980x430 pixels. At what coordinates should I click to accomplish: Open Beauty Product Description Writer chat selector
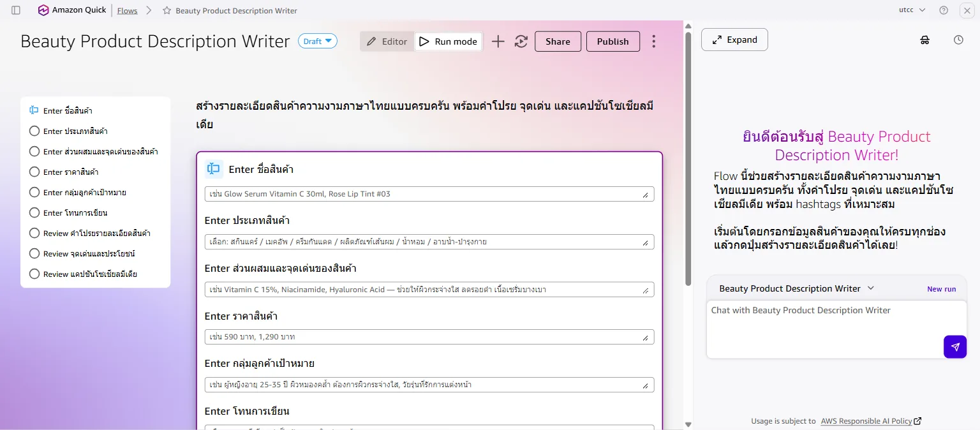(796, 288)
